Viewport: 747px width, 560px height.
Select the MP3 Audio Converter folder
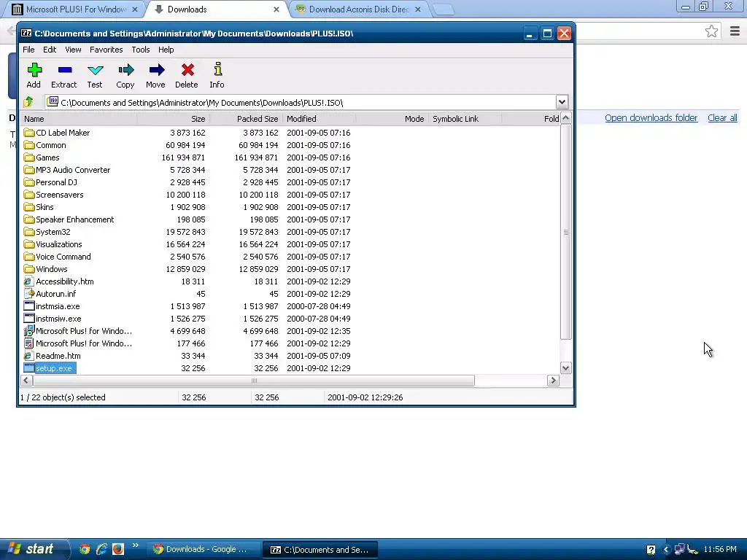66,169
